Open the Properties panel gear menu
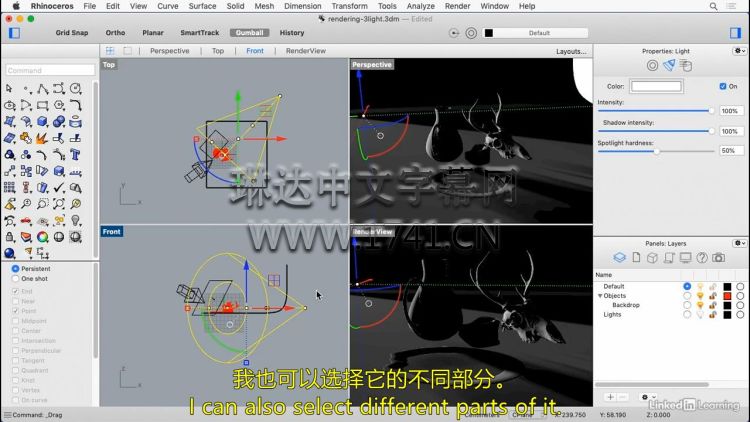This screenshot has width=750, height=422. point(739,51)
